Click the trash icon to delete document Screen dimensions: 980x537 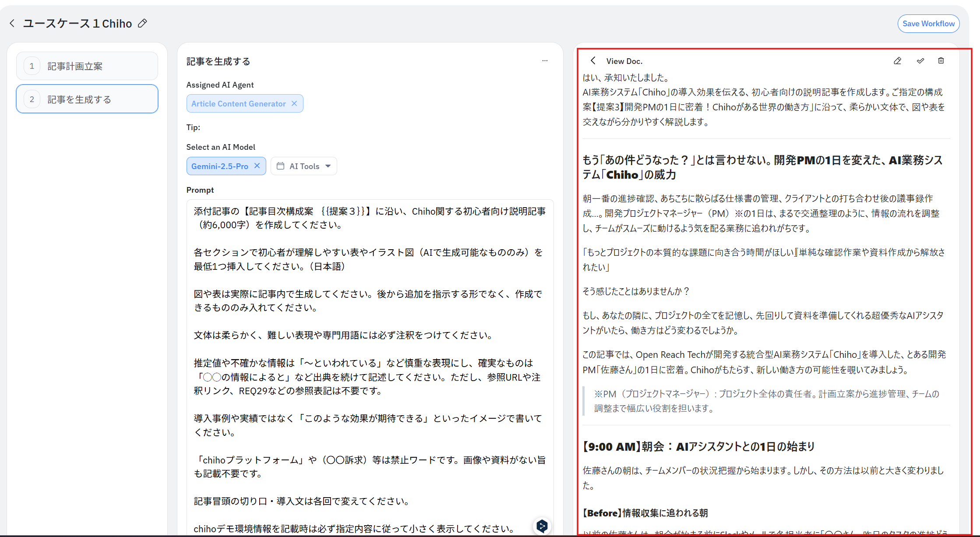941,61
